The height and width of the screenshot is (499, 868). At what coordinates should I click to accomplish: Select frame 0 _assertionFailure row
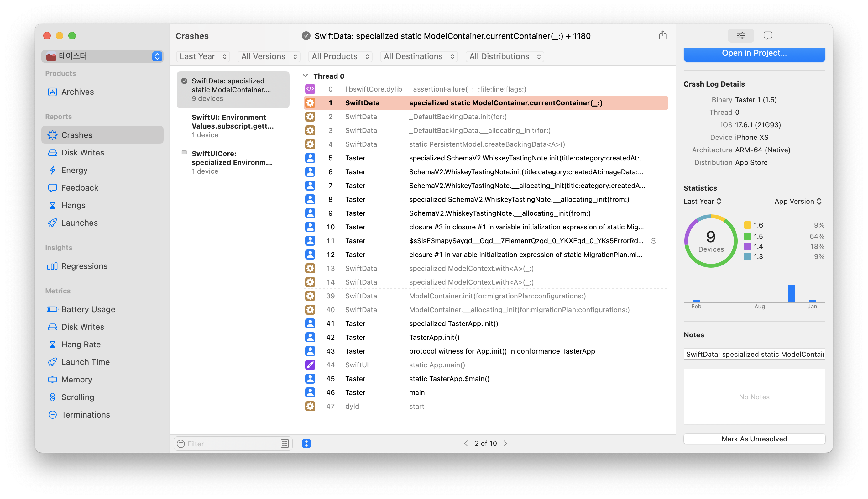click(485, 89)
